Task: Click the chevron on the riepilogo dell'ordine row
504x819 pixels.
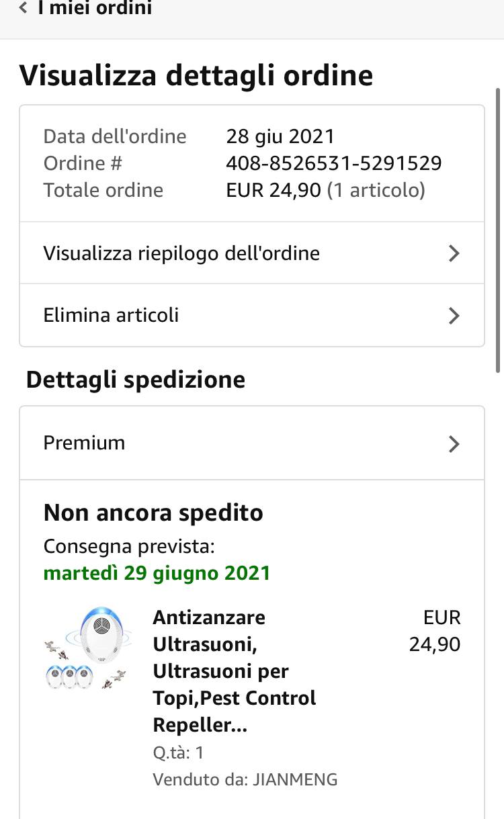Action: click(454, 253)
